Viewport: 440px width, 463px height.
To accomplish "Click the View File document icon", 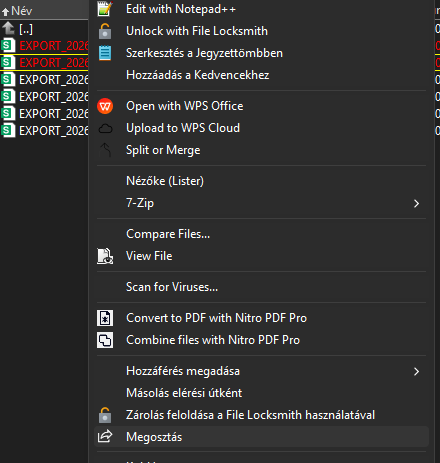I will click(105, 256).
